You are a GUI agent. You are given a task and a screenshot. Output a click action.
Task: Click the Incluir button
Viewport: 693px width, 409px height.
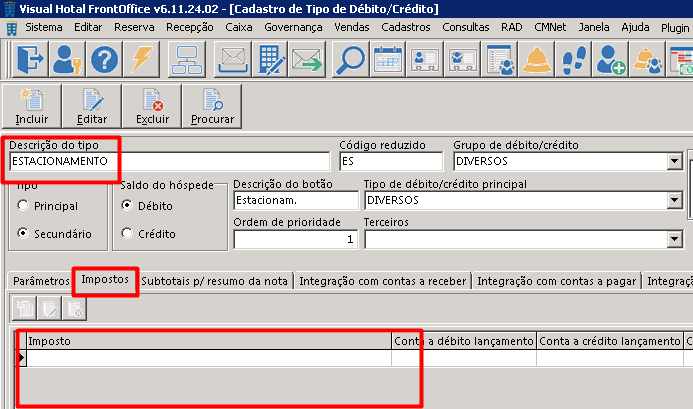click(32, 107)
